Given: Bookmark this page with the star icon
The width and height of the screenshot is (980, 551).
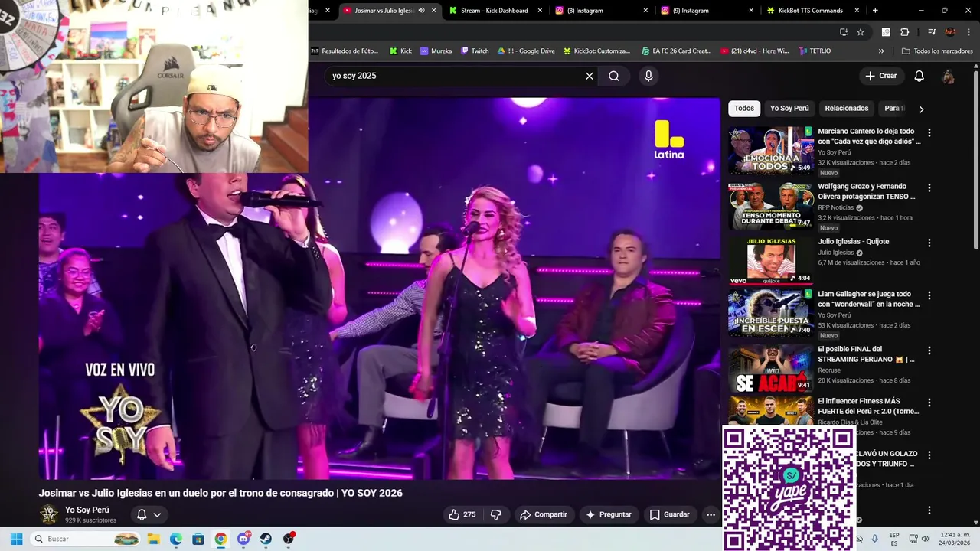Looking at the screenshot, I should tap(861, 32).
